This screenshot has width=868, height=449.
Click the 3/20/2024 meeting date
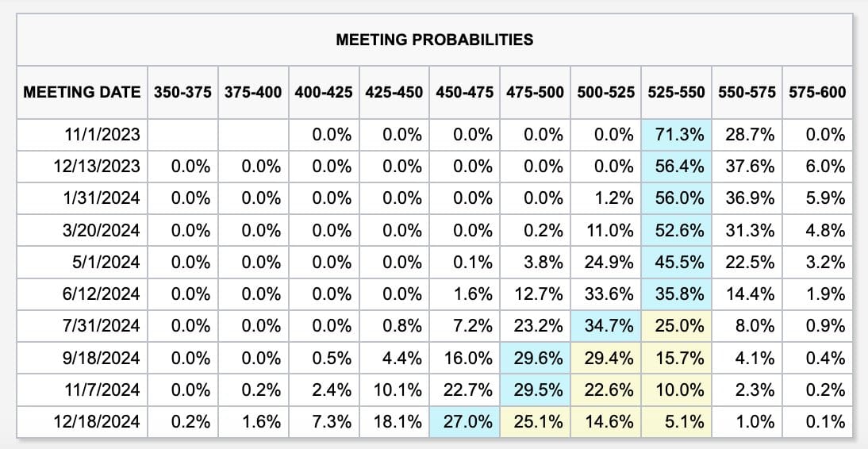pyautogui.click(x=102, y=230)
